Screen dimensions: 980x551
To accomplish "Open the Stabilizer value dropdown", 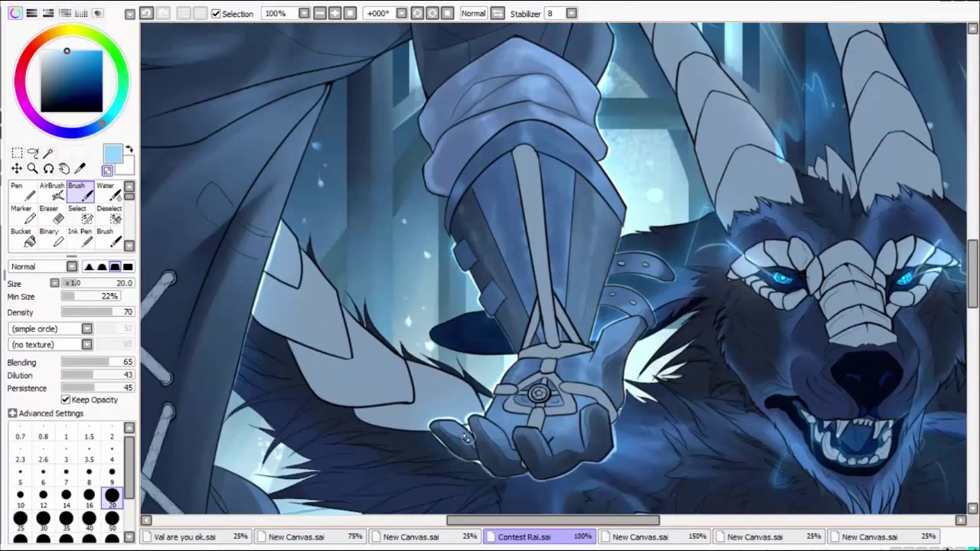I will point(572,13).
